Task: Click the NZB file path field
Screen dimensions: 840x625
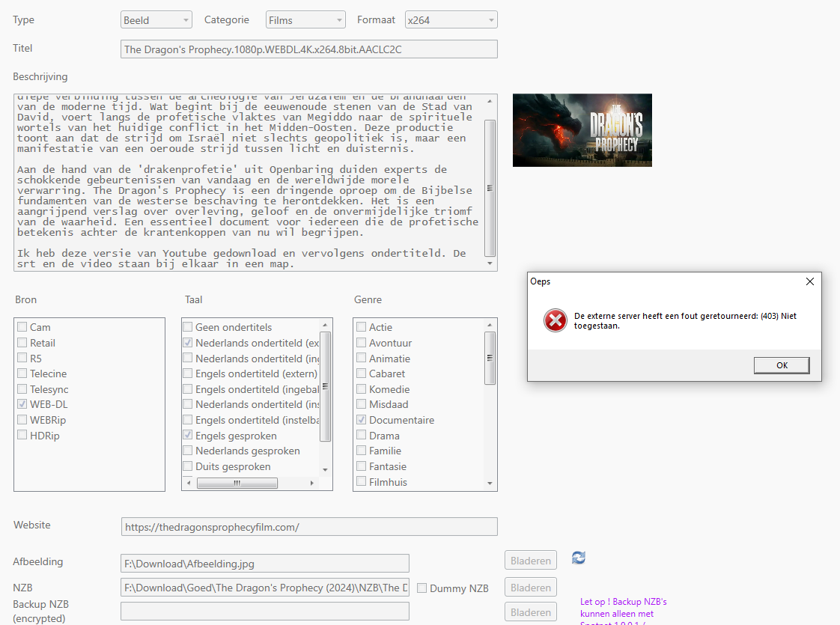Action: tap(264, 588)
